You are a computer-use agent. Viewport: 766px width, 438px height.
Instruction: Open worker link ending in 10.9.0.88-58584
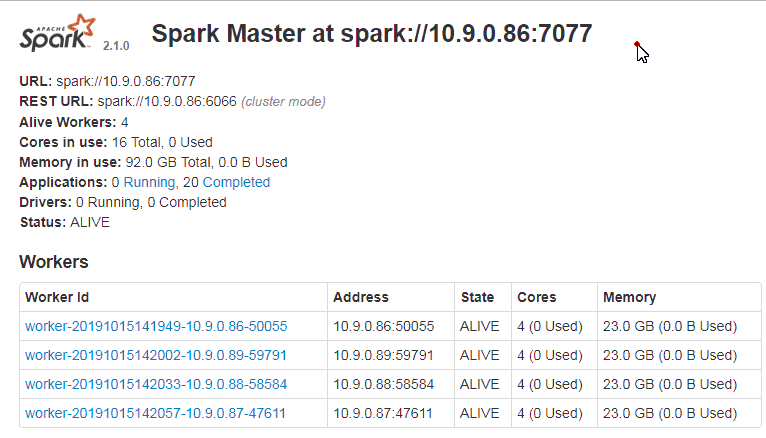tap(156, 384)
